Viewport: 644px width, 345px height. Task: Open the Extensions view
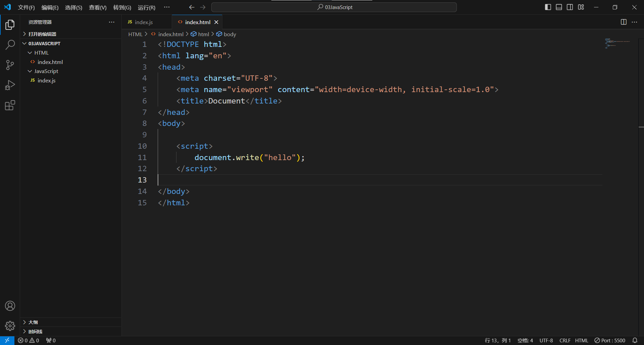tap(10, 106)
